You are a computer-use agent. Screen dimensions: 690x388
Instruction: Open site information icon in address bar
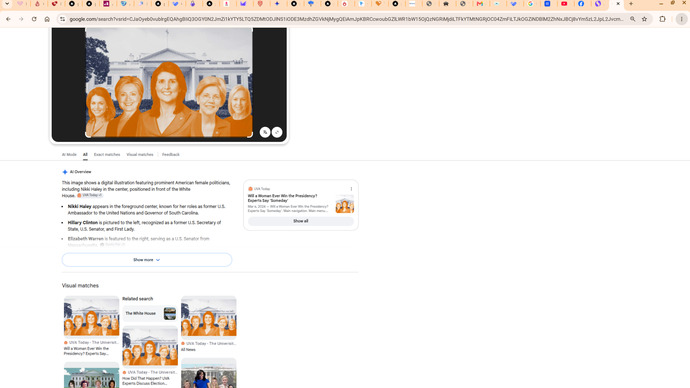click(62, 19)
